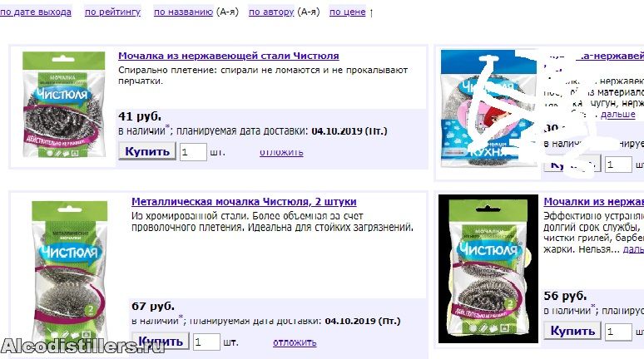Open product title Мочалка из нержавеющей стали Чистюля
The width and height of the screenshot is (644, 359).
pyautogui.click(x=228, y=56)
